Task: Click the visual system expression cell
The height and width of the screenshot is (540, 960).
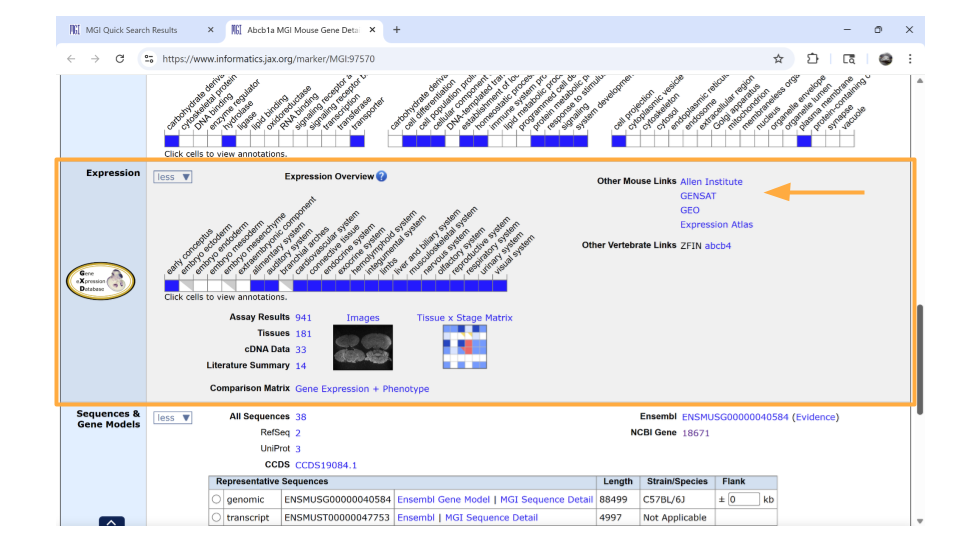Action: pos(500,285)
